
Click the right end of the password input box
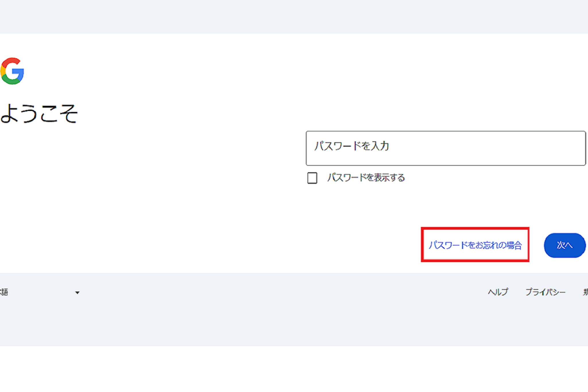click(571, 148)
